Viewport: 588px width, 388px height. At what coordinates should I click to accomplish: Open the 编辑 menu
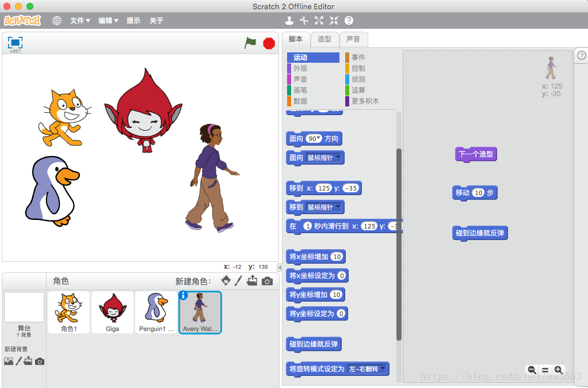point(108,21)
